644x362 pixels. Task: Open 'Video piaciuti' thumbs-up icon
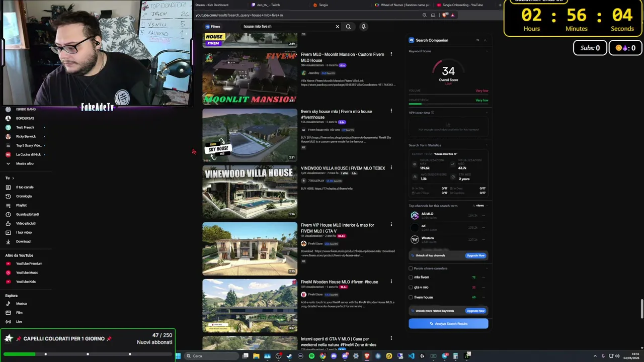pyautogui.click(x=8, y=223)
